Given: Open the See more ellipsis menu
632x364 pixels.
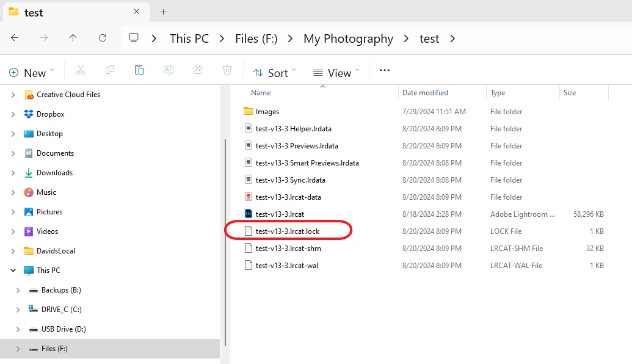Looking at the screenshot, I should pyautogui.click(x=385, y=70).
